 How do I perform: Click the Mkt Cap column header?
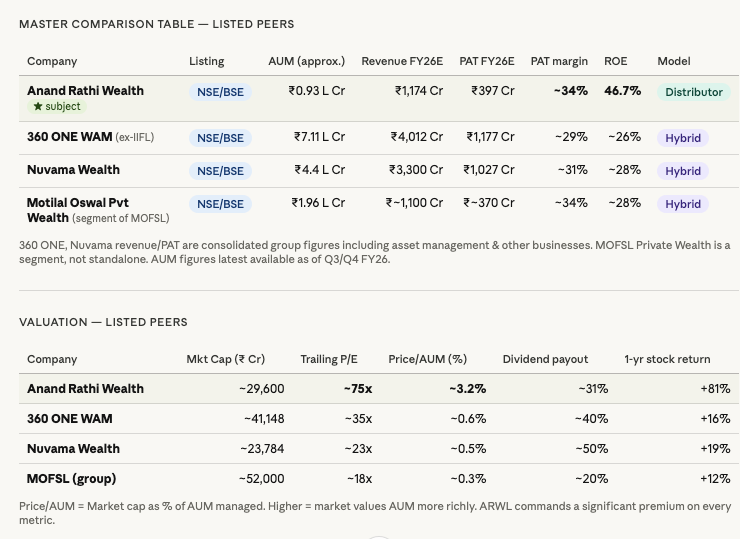(x=225, y=359)
